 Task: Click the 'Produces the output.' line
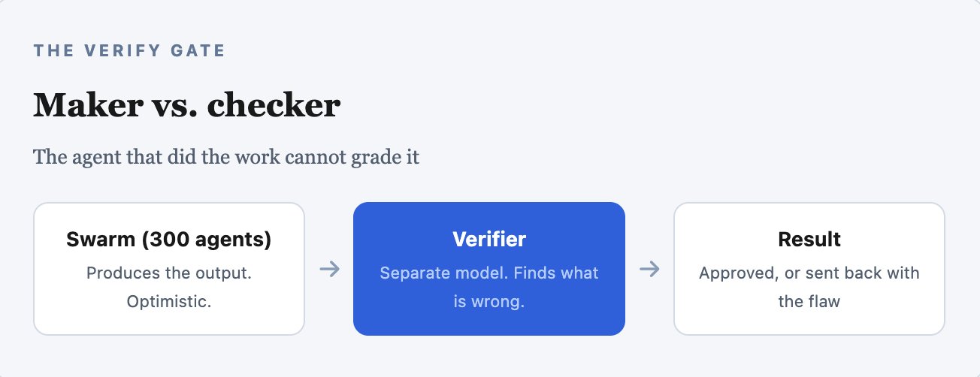(x=169, y=273)
